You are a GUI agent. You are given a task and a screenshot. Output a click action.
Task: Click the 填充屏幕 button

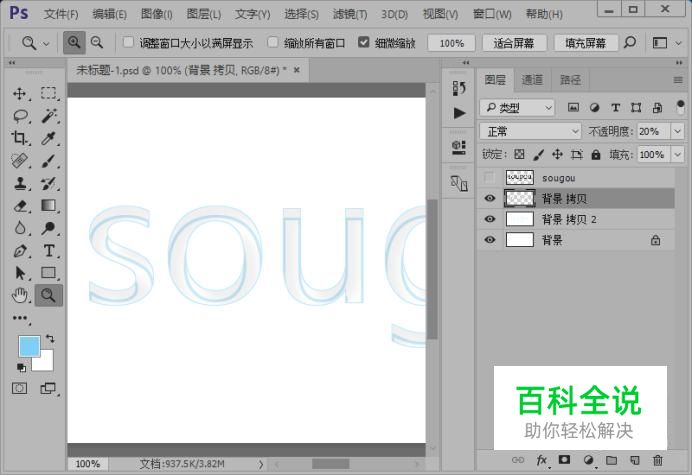point(586,43)
